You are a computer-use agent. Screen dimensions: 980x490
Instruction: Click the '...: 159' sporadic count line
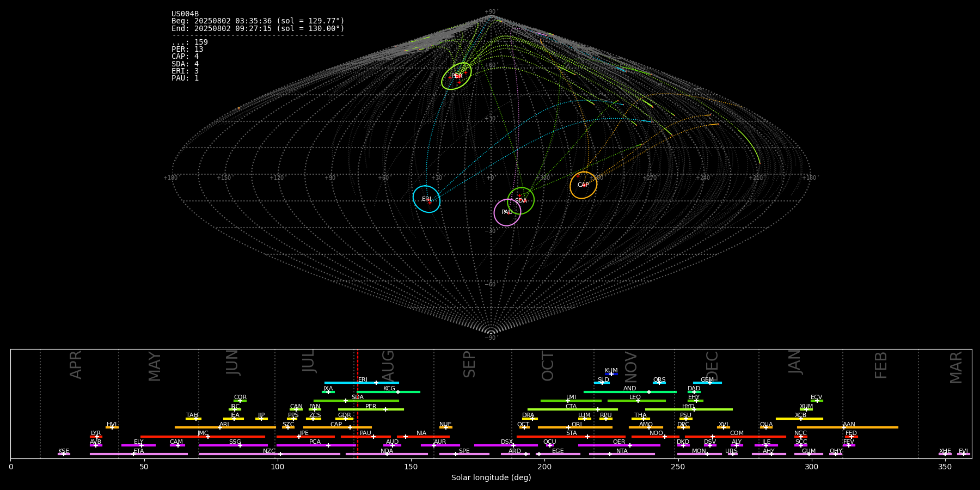(x=189, y=42)
